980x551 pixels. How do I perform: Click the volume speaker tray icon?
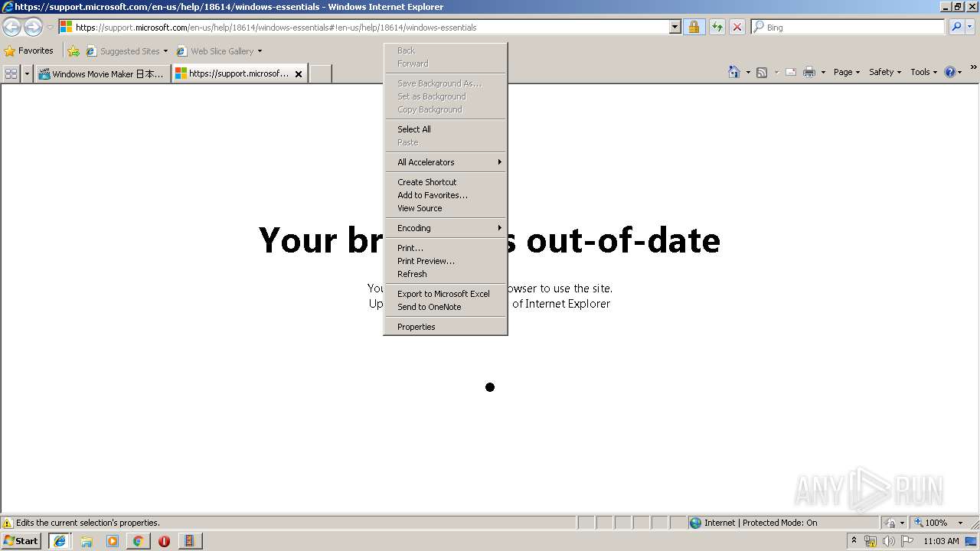(888, 541)
